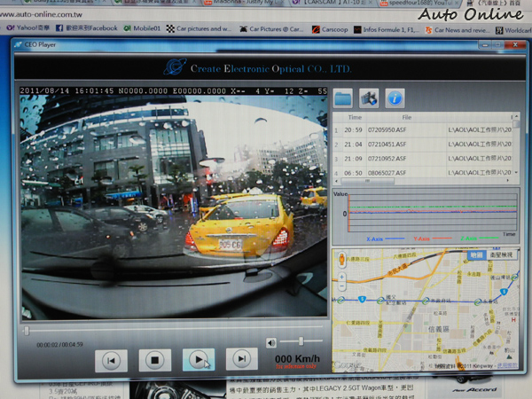Switch the map to map view button
The width and height of the screenshot is (532, 399).
476,254
